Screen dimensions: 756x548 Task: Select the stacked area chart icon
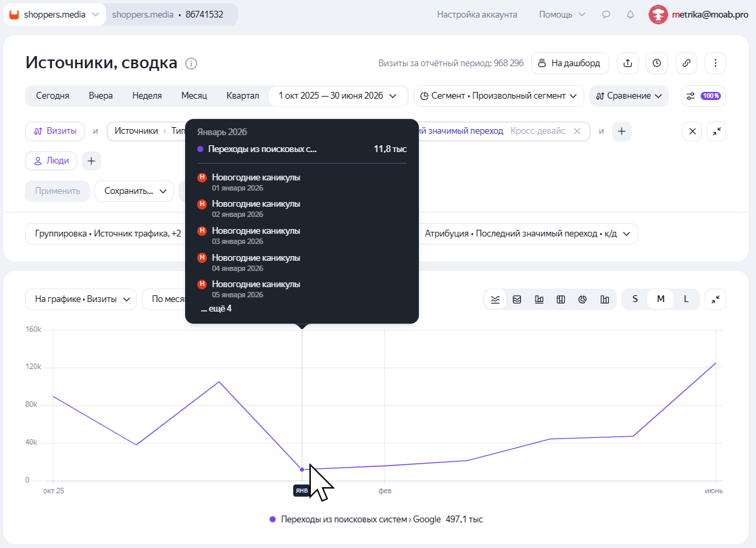tap(517, 299)
